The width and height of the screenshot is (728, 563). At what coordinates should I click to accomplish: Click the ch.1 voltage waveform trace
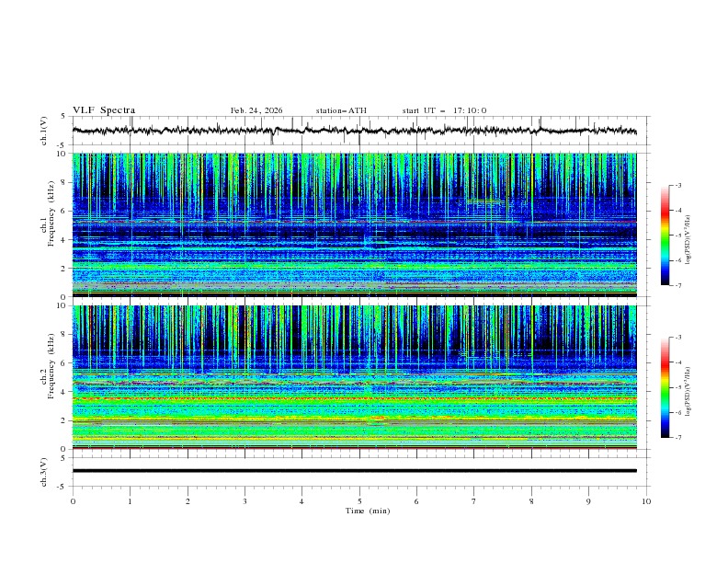point(354,131)
